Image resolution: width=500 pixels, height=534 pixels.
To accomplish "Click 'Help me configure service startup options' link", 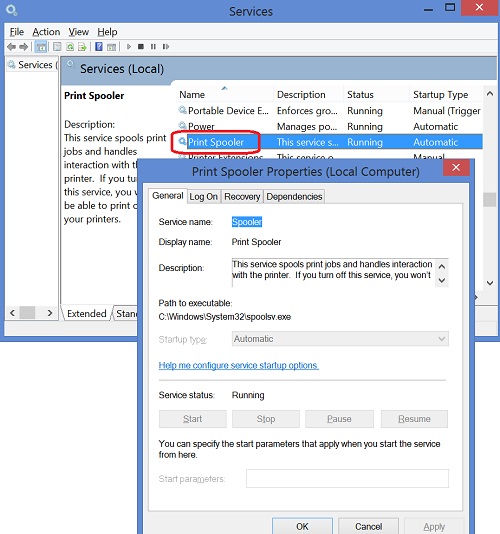I will coord(238,365).
